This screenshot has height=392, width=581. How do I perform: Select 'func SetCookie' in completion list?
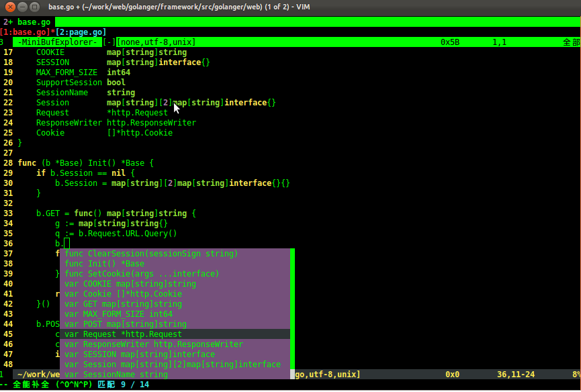point(142,274)
